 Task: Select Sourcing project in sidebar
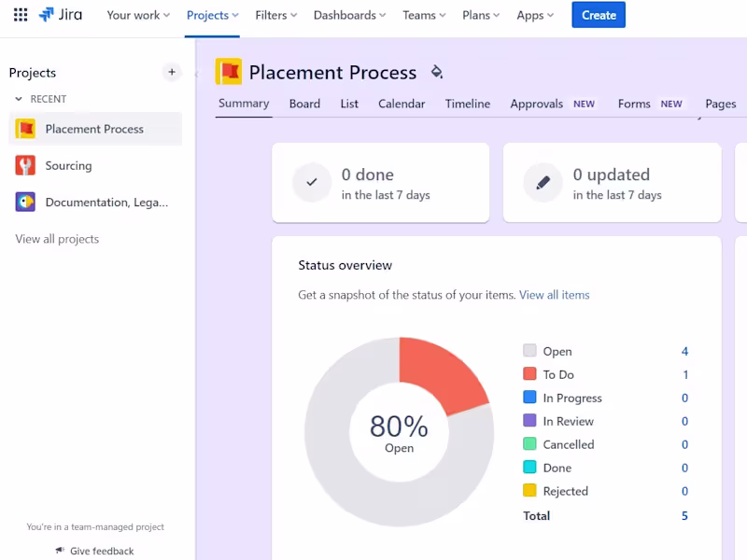point(95,165)
